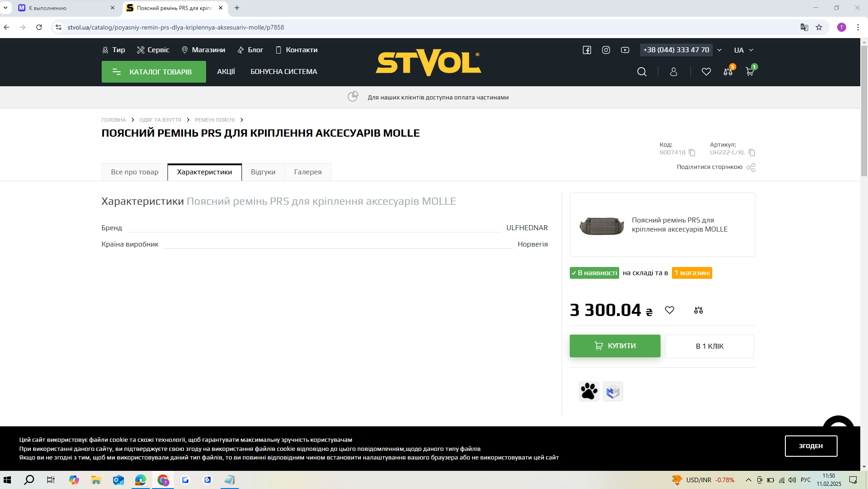This screenshot has width=868, height=489.
Task: View site information icon in address bar
Action: 58,27
